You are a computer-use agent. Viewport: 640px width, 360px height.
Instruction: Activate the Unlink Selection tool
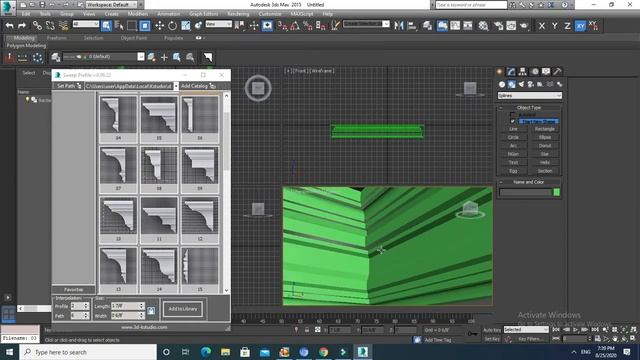[x=50, y=26]
